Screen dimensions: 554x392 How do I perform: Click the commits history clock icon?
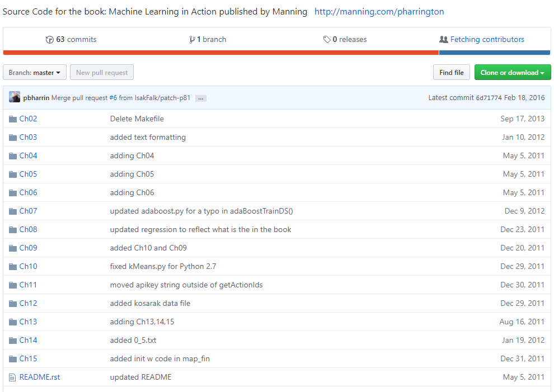tap(49, 40)
